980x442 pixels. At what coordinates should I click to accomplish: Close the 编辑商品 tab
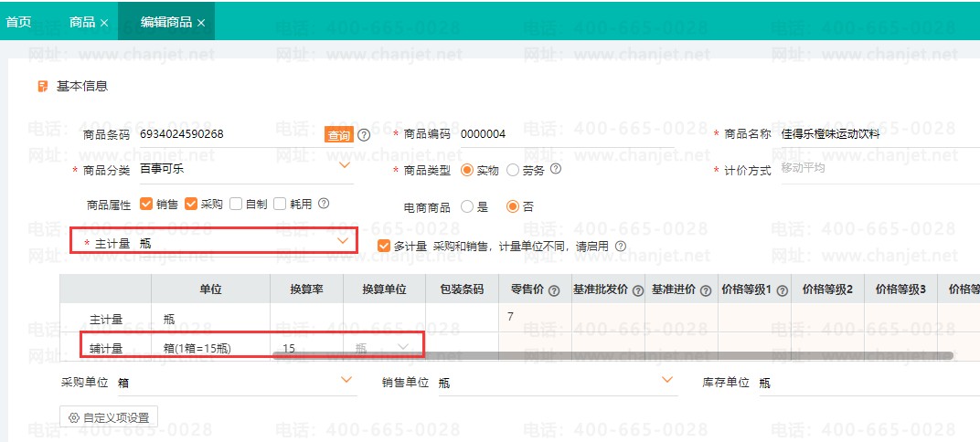coord(201,22)
